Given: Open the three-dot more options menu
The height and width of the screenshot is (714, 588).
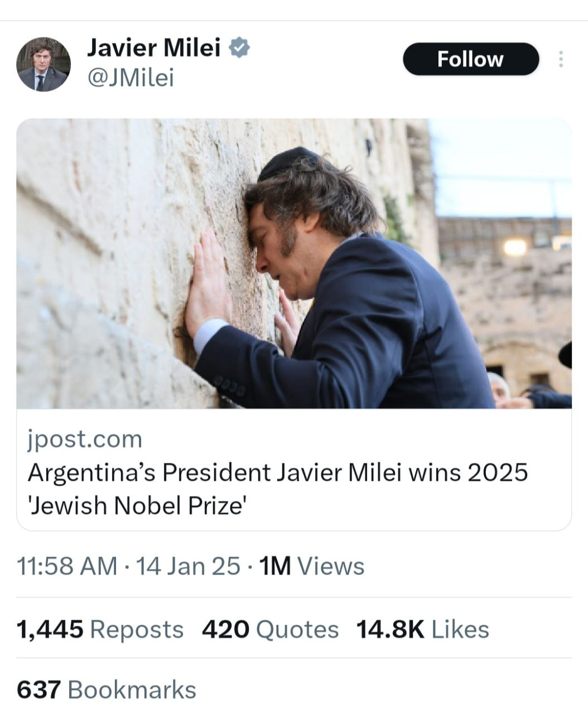Looking at the screenshot, I should pos(561,59).
